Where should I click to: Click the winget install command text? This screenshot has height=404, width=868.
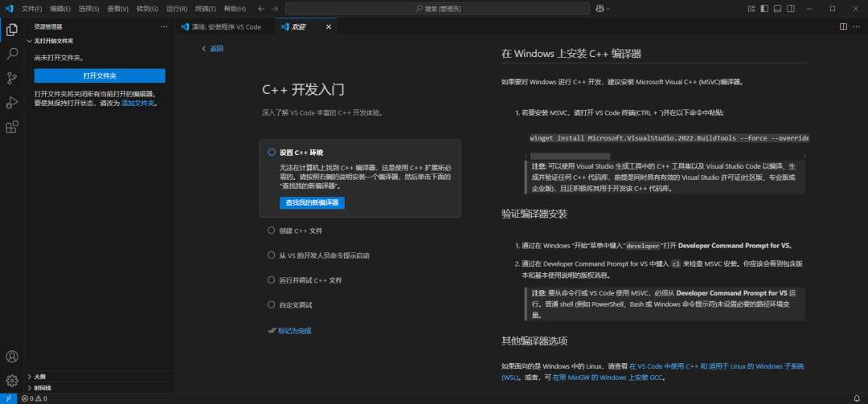[669, 138]
